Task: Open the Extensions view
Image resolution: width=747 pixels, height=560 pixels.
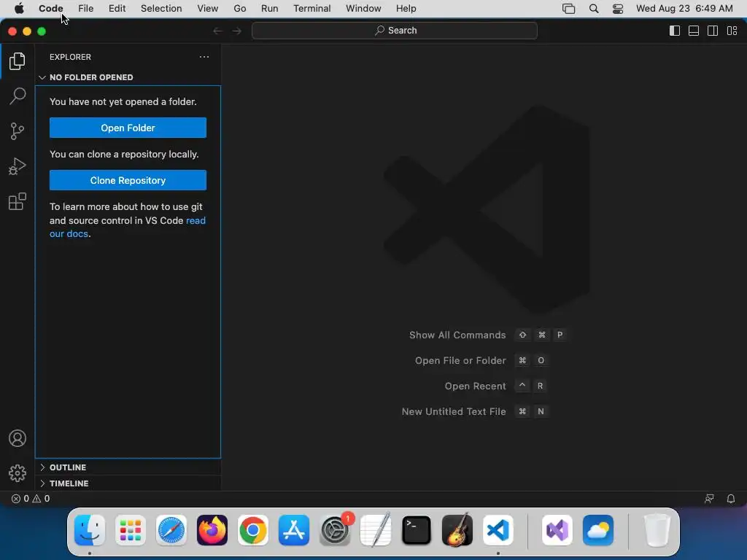Action: click(18, 201)
